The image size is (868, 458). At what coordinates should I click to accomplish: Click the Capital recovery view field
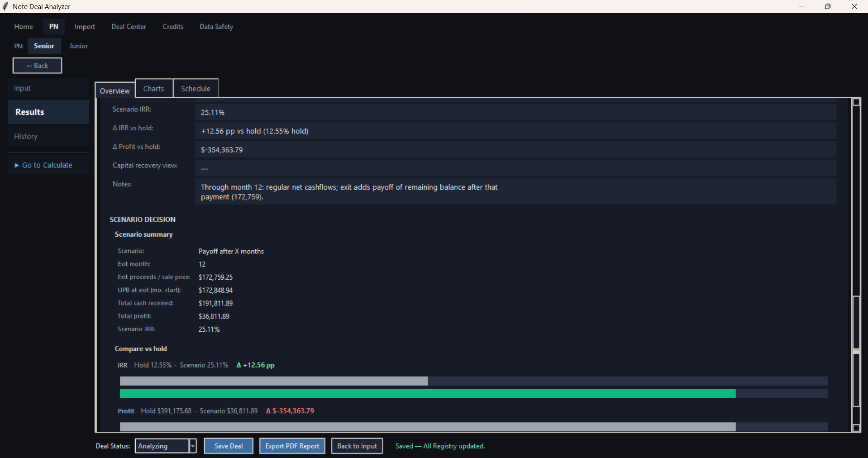point(515,168)
